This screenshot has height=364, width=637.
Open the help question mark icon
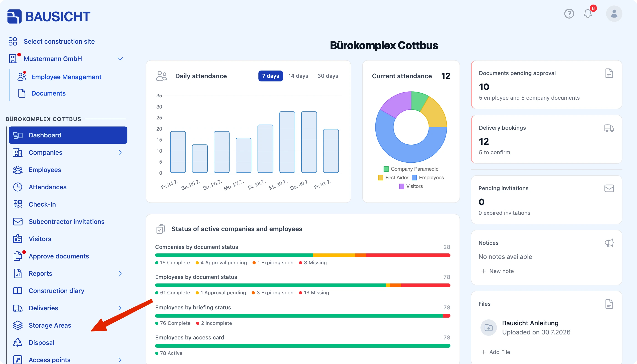click(569, 13)
